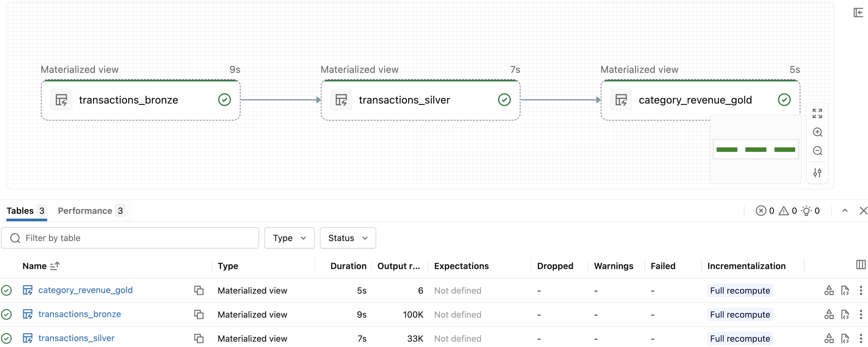Toggle sort direction on the Name column
The image size is (868, 347).
click(x=55, y=266)
